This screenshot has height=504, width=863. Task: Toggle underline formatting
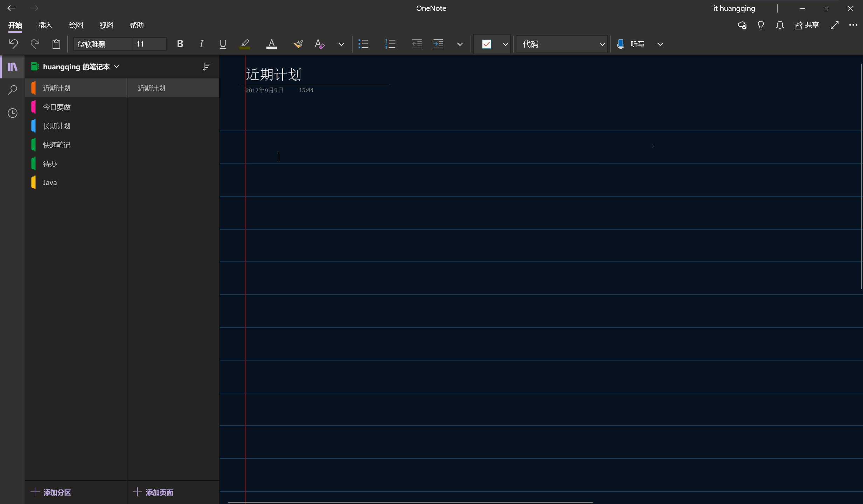click(x=223, y=44)
